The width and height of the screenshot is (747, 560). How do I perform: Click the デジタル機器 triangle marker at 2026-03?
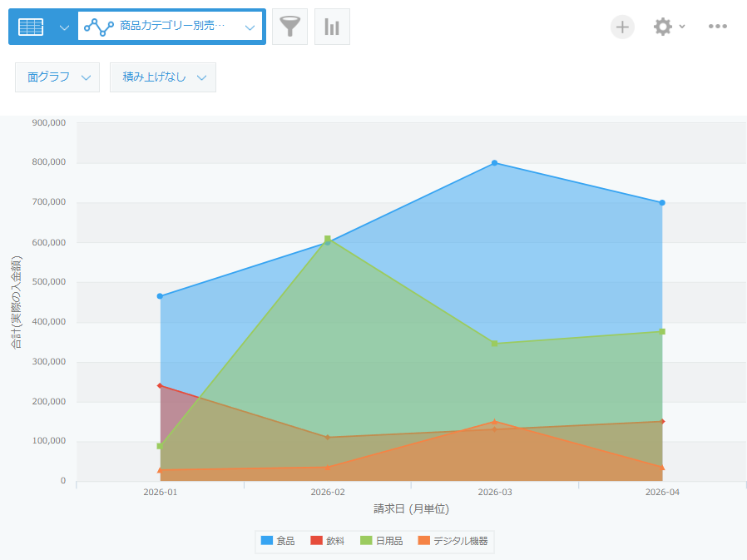[494, 421]
